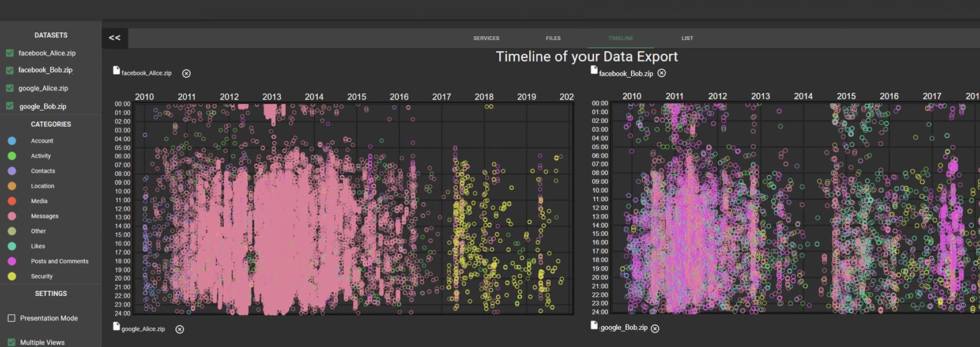Click the Timeline of your Data Export heading
Image resolution: width=980 pixels, height=347 pixels.
coord(587,56)
